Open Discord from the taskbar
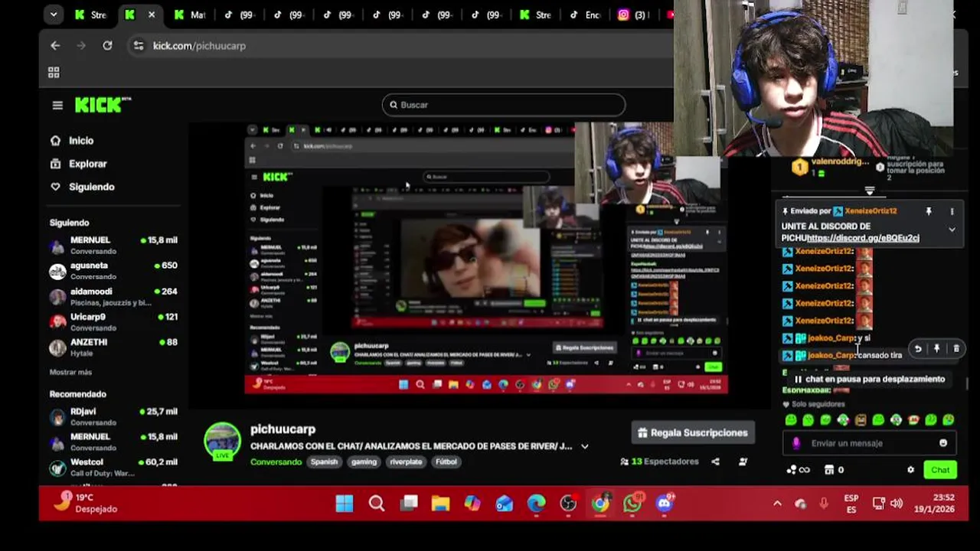The width and height of the screenshot is (980, 551). click(x=665, y=503)
